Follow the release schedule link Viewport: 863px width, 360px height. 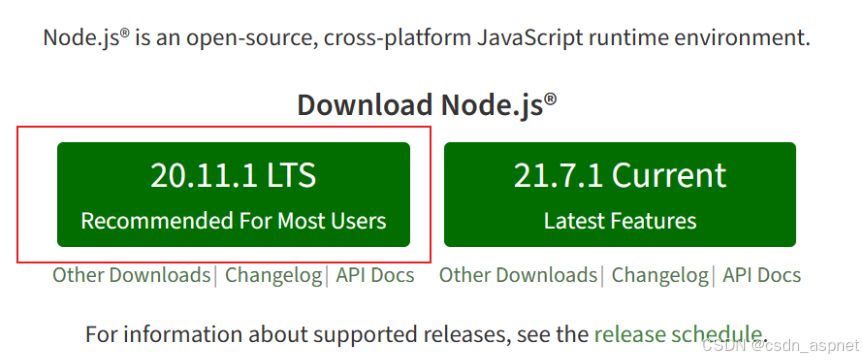click(678, 334)
